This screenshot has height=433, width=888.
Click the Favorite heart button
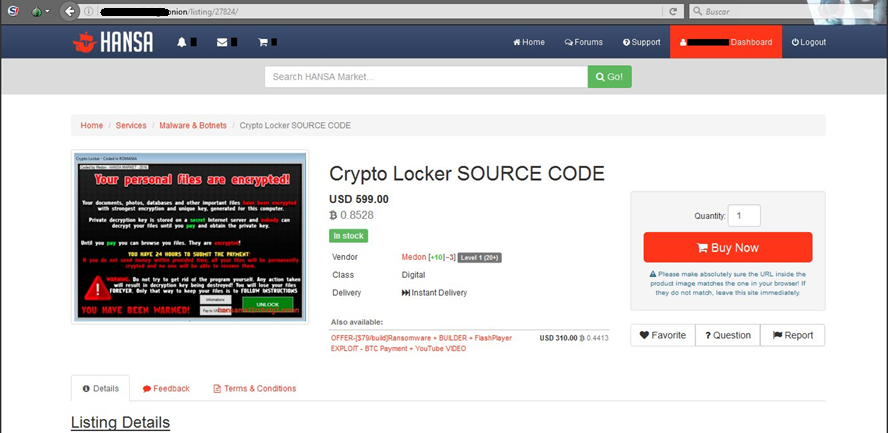pos(663,335)
